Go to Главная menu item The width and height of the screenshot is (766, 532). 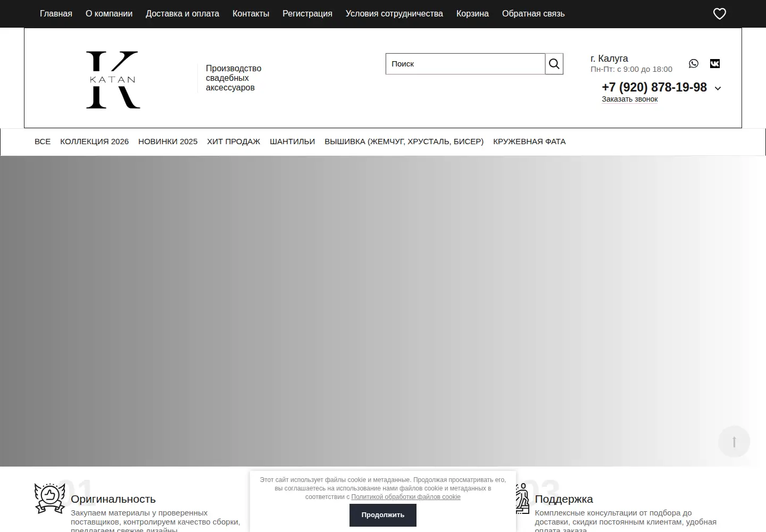pyautogui.click(x=56, y=14)
